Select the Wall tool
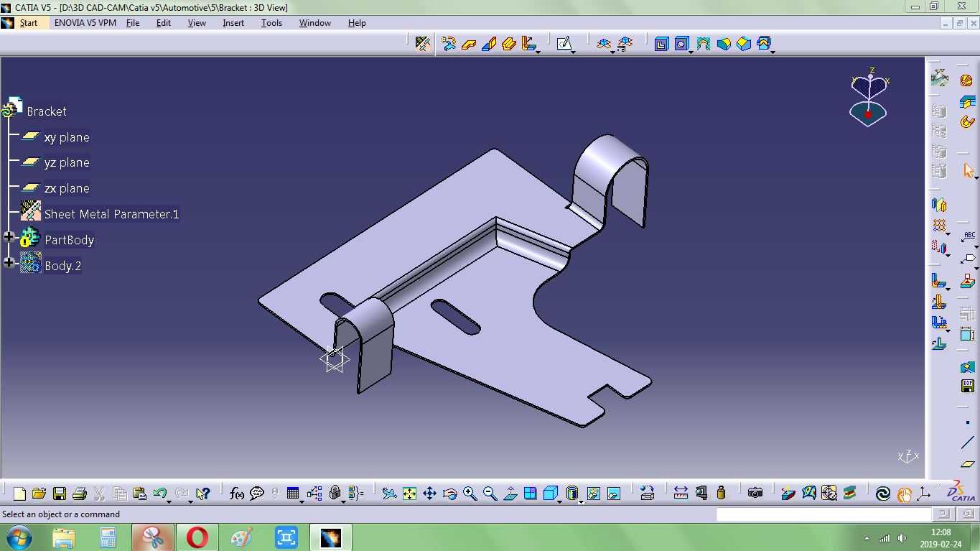The image size is (980, 551). [x=469, y=44]
